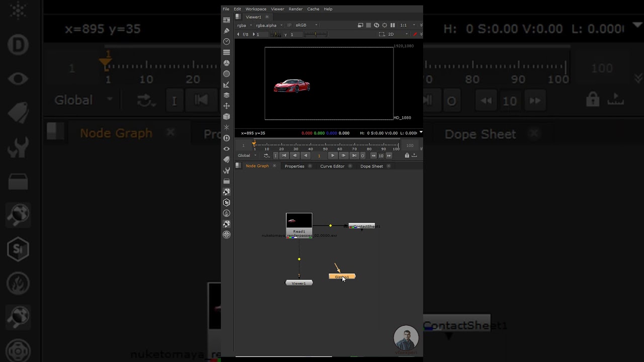
Task: Click the orange timeline playhead marker
Action: [x=254, y=143]
